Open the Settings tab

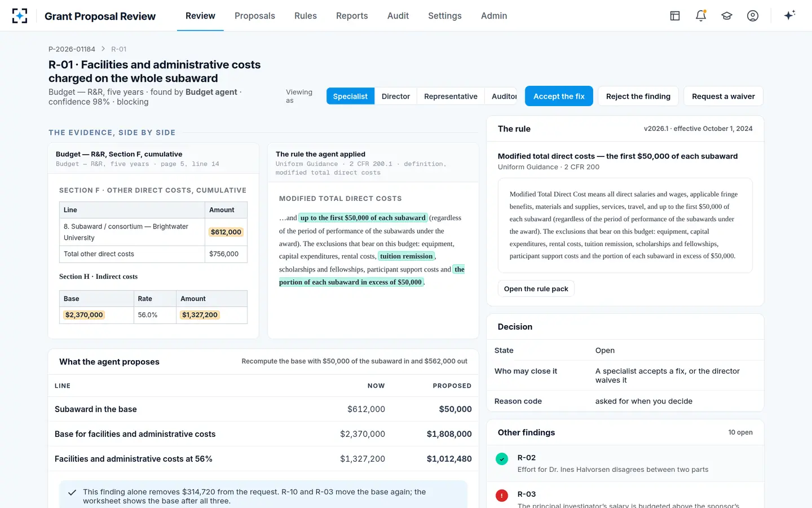(445, 16)
